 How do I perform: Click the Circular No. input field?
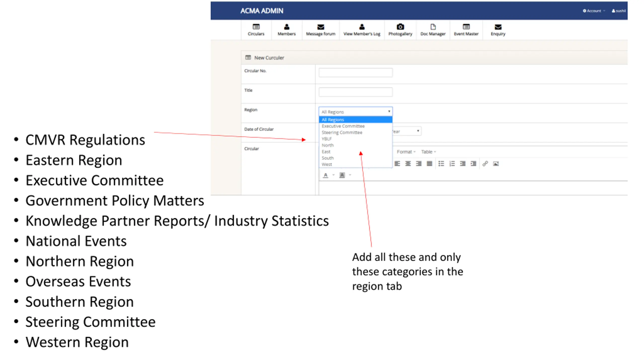point(355,73)
